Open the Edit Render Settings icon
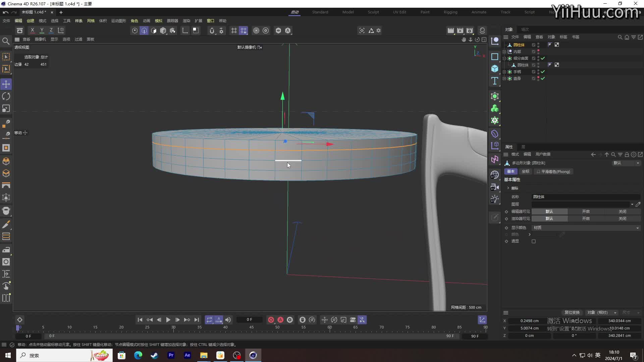 pos(470,31)
